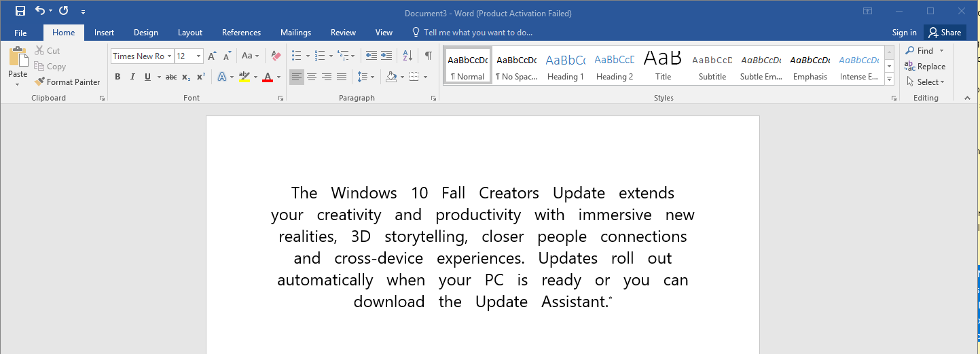
Task: Apply yellow text highlight color
Action: pyautogui.click(x=244, y=77)
